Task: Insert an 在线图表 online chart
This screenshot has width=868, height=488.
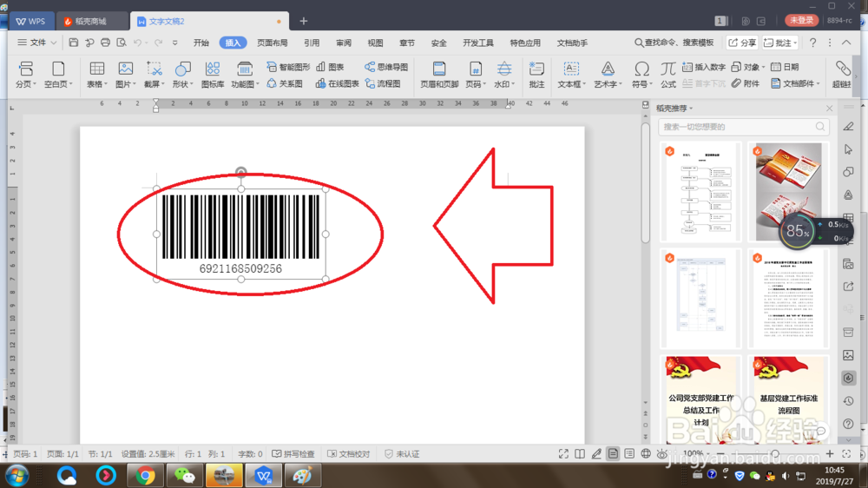Action: [337, 83]
